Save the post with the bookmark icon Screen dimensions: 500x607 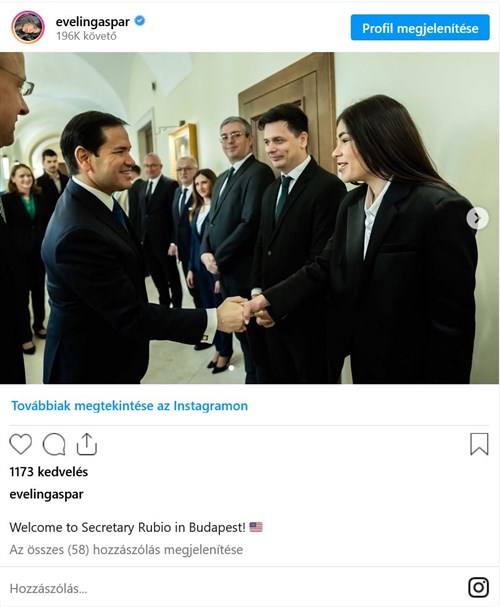(479, 444)
